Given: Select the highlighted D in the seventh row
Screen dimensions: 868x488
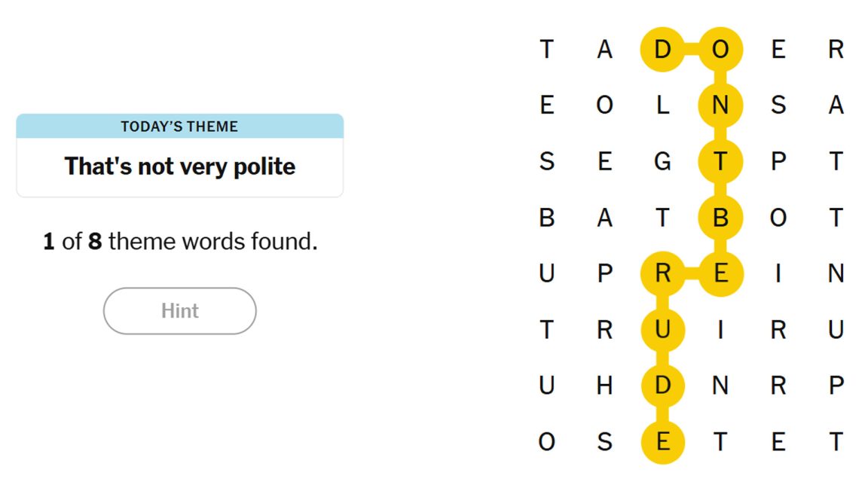Looking at the screenshot, I should [x=662, y=386].
